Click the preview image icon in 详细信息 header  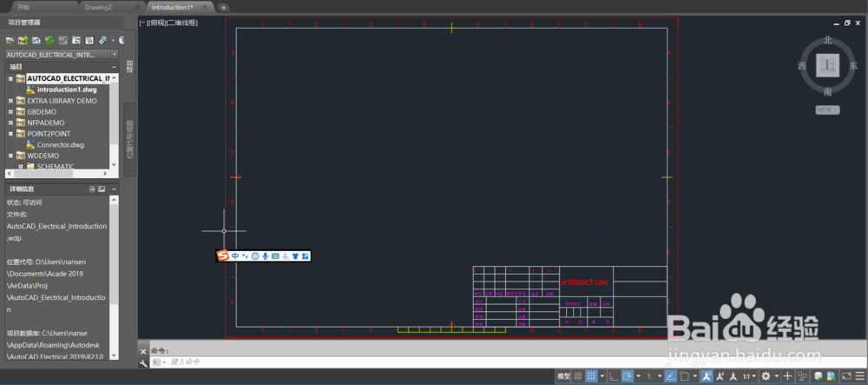coord(102,189)
